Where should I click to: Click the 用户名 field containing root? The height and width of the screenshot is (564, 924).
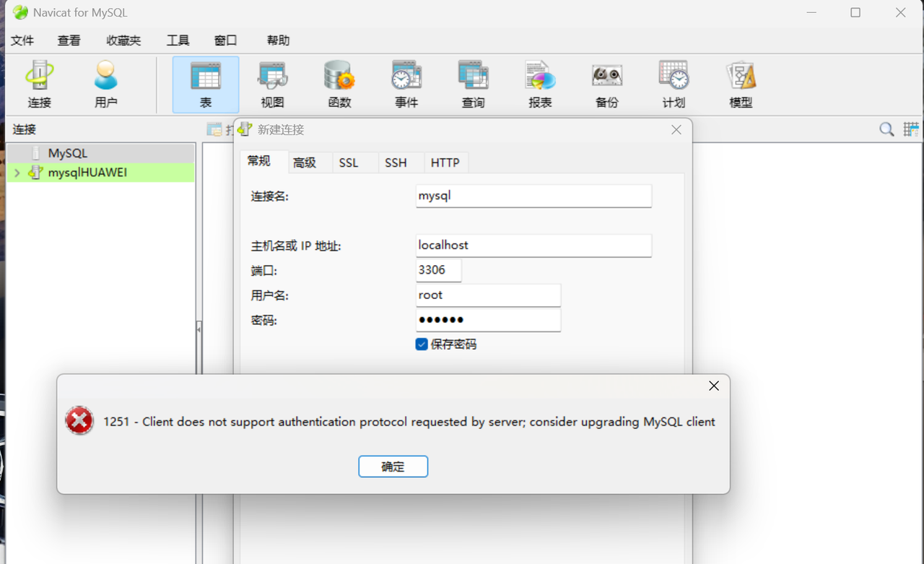click(x=488, y=295)
